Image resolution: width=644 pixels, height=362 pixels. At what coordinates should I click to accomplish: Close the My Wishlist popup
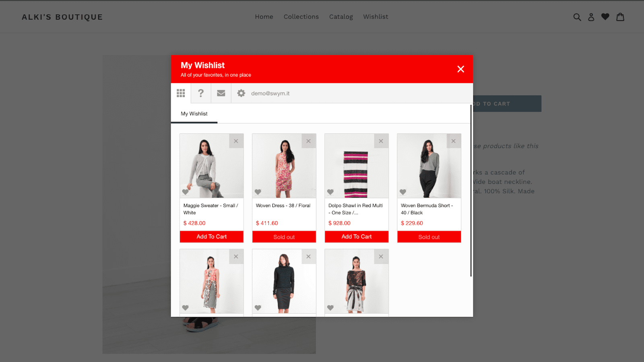pyautogui.click(x=461, y=69)
